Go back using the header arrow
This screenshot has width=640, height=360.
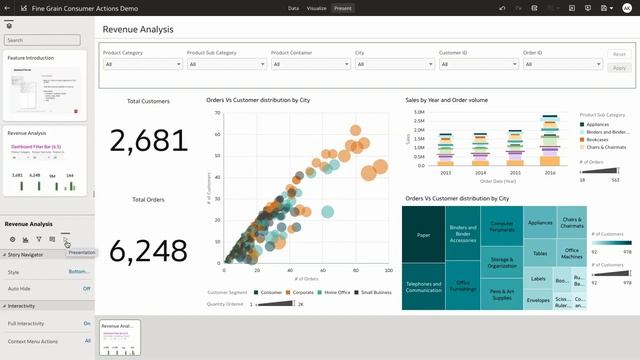click(x=7, y=8)
